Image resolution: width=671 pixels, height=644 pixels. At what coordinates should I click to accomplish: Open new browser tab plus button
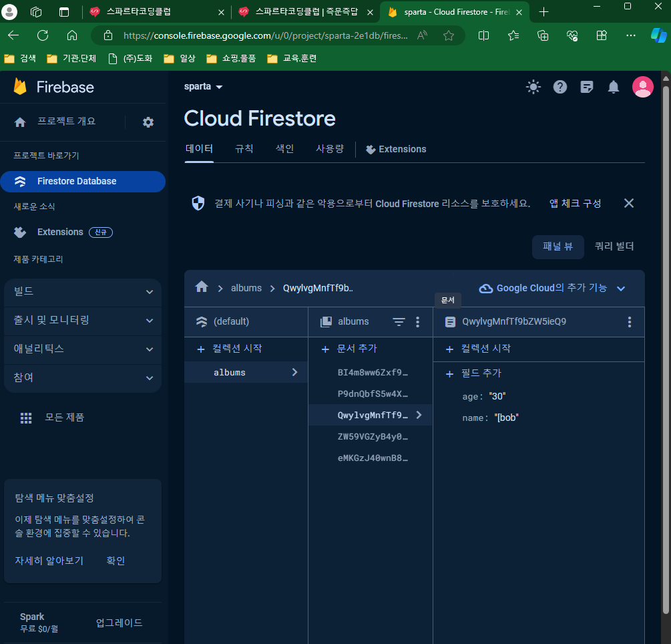(543, 12)
